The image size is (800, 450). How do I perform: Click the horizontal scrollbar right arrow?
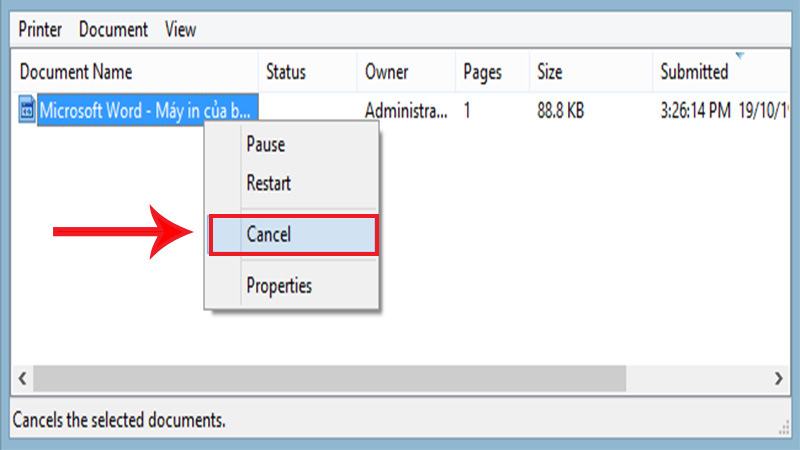click(x=779, y=379)
